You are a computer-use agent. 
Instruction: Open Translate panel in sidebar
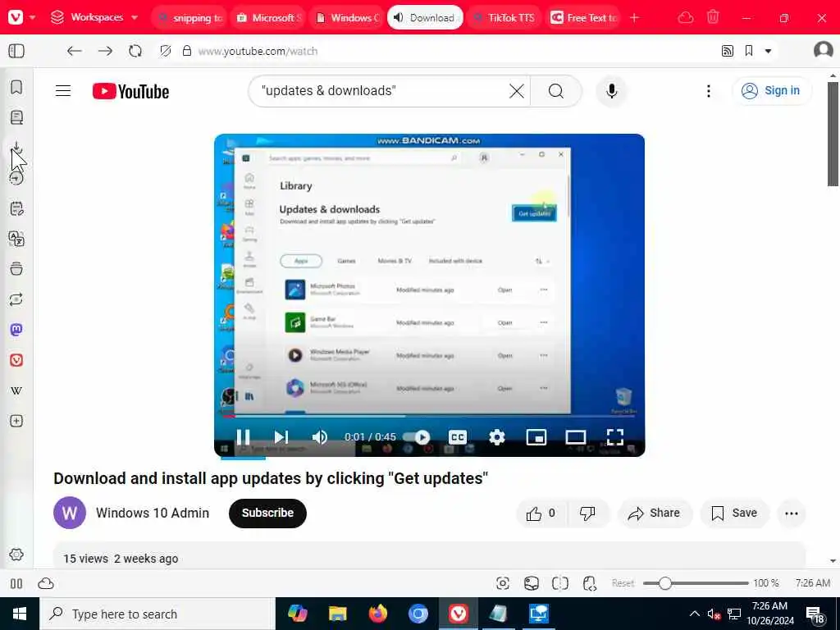pos(16,239)
